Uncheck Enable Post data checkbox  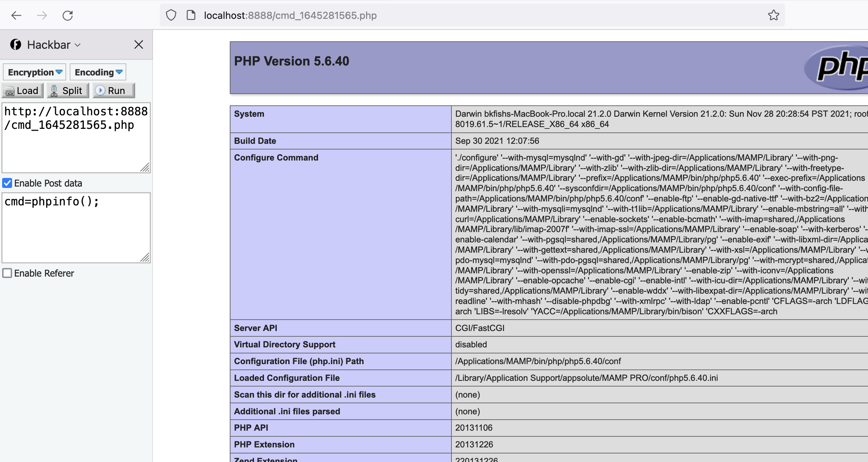tap(7, 183)
